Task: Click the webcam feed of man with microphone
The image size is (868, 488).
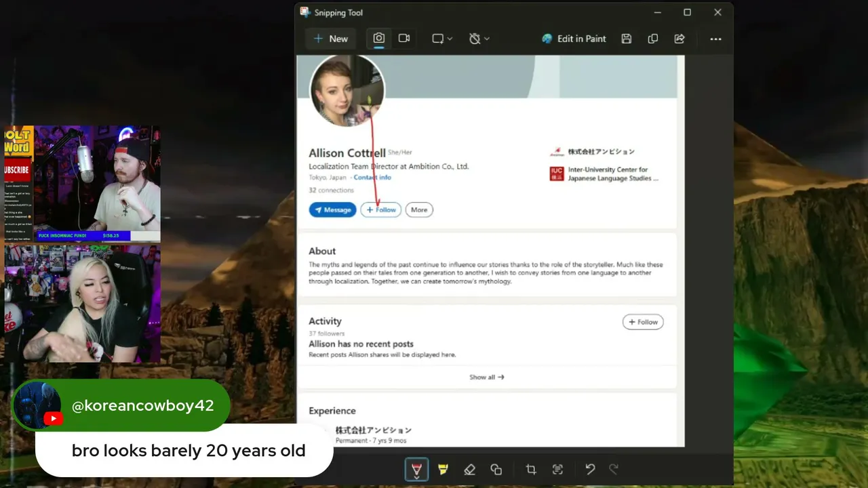Action: click(97, 183)
